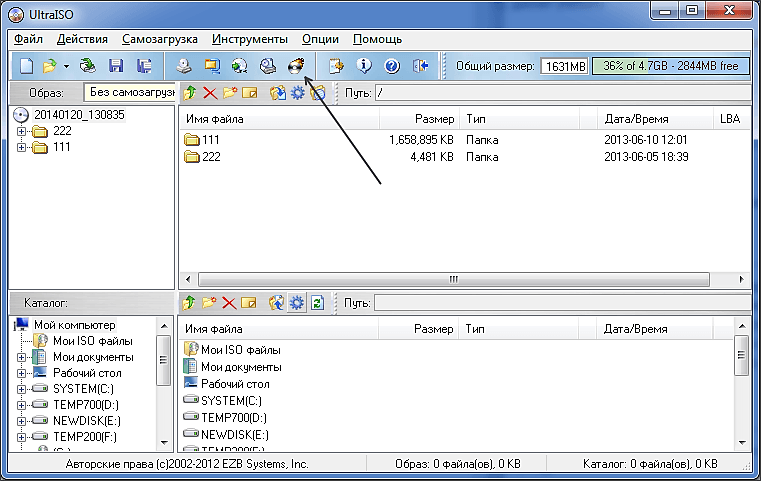Click the Add to image icon in Catalog toolbar
The width and height of the screenshot is (761, 481).
point(277,303)
